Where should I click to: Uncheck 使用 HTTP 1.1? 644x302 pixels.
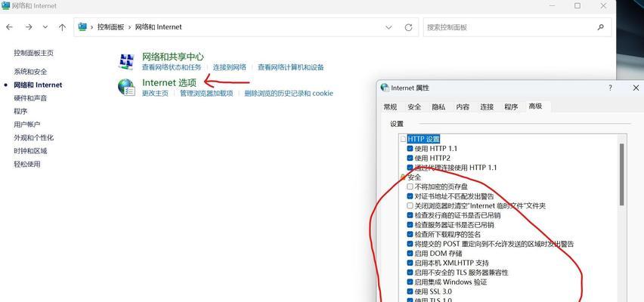pyautogui.click(x=410, y=149)
